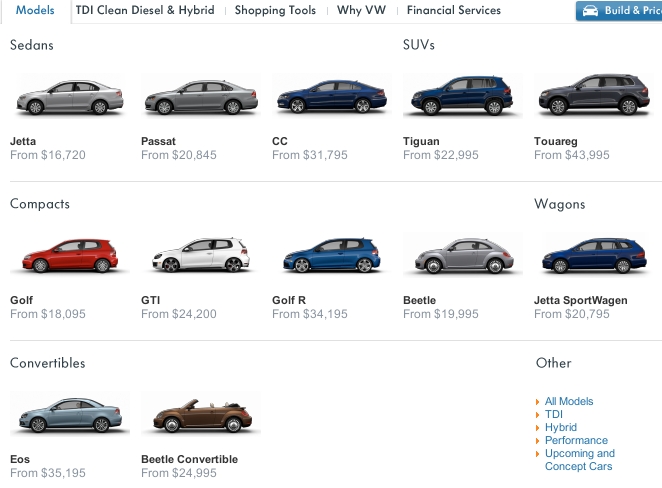Click the Compacts category heading
The width and height of the screenshot is (662, 488).
(40, 204)
